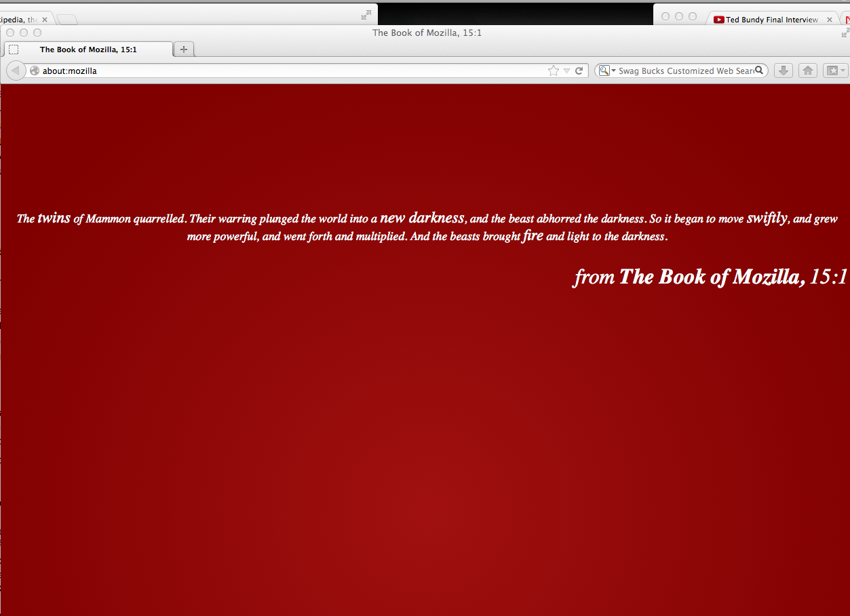The image size is (850, 616).
Task: Open the URL history dropdown arrow
Action: click(566, 71)
